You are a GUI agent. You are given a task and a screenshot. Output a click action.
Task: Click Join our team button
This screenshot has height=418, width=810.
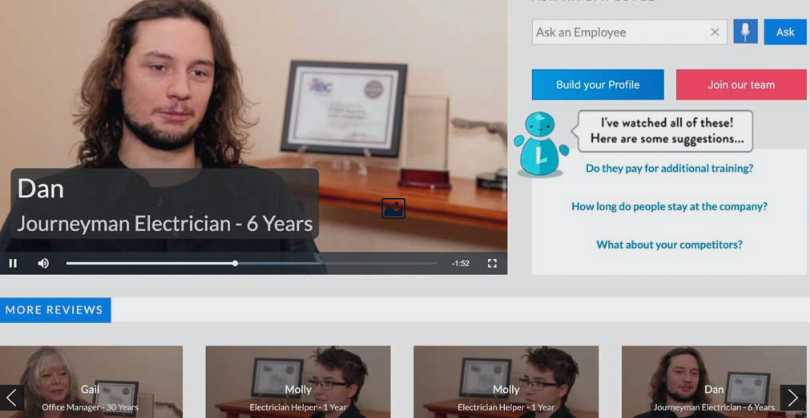[741, 85]
